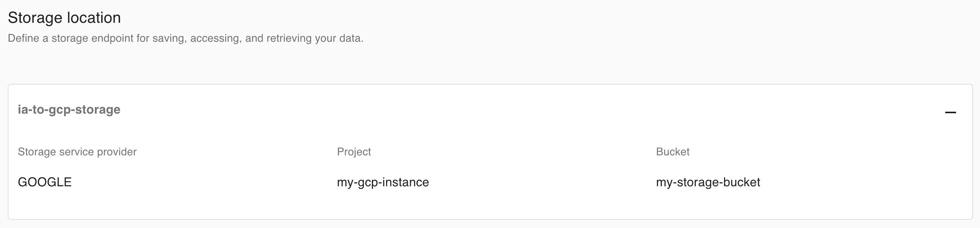Click the word "Storage" in the page heading
Viewport: 980px width, 228px height.
pos(35,18)
